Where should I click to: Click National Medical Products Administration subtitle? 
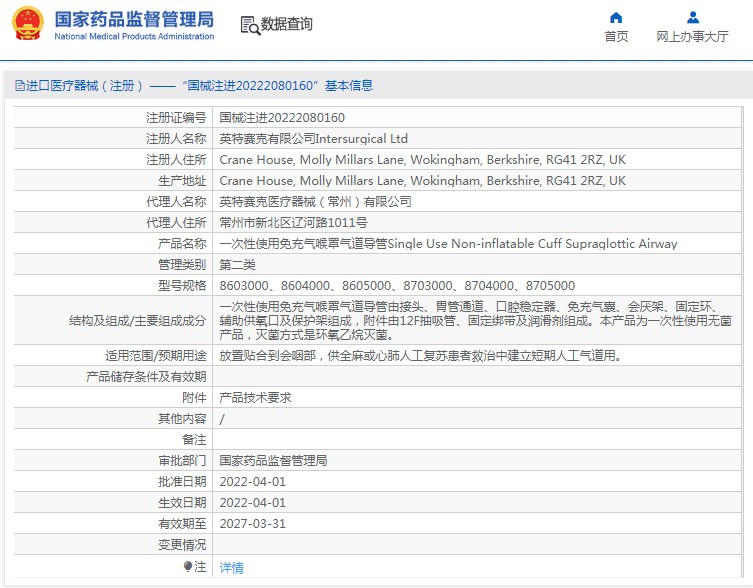click(x=134, y=37)
